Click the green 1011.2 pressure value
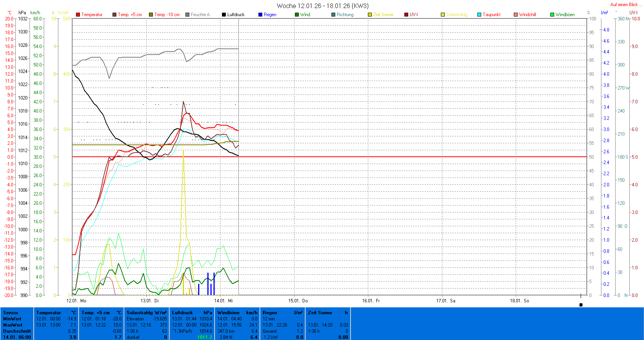Viewport: 644px width, 340px height. 204,337
